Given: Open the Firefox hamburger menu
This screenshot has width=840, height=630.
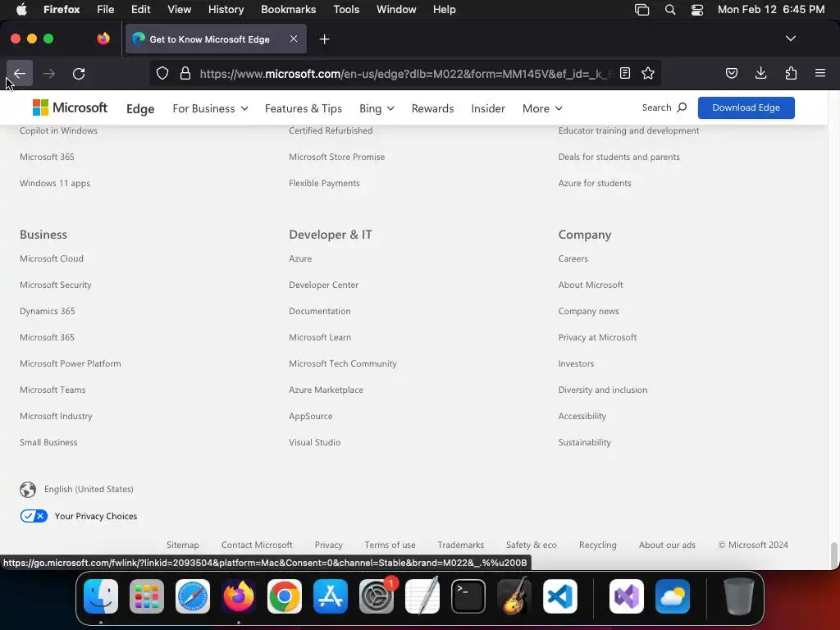Looking at the screenshot, I should (x=819, y=73).
